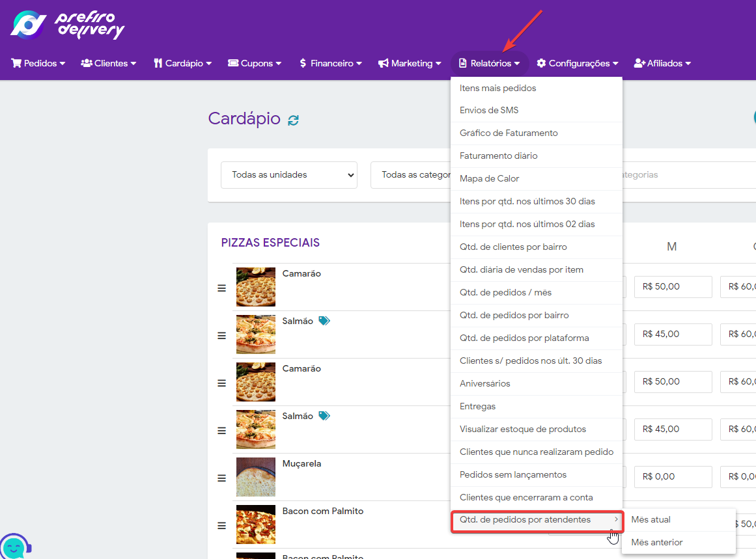Select Mês atual submenu option
Screen dimensions: 756x559
pyautogui.click(x=651, y=520)
